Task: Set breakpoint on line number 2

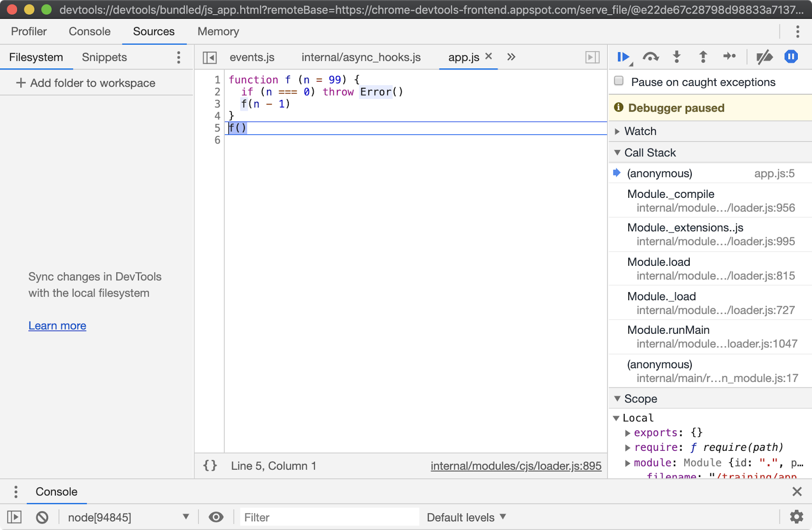Action: coord(217,92)
